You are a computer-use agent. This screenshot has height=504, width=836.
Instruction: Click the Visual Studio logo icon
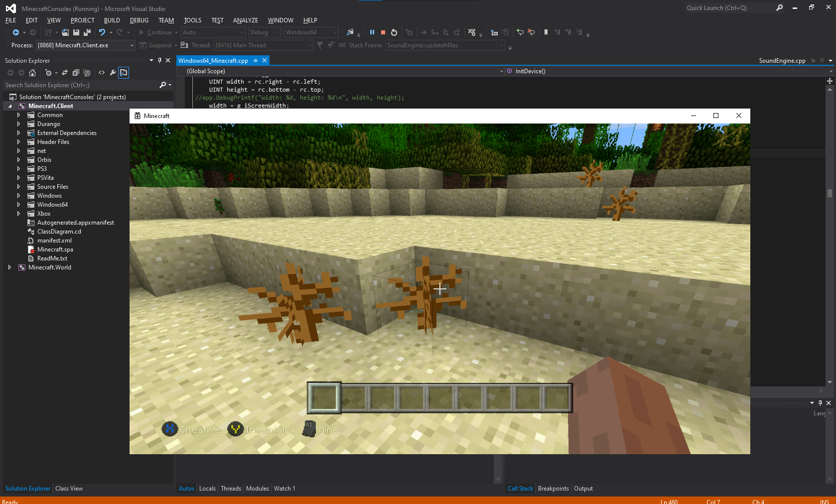tap(10, 8)
